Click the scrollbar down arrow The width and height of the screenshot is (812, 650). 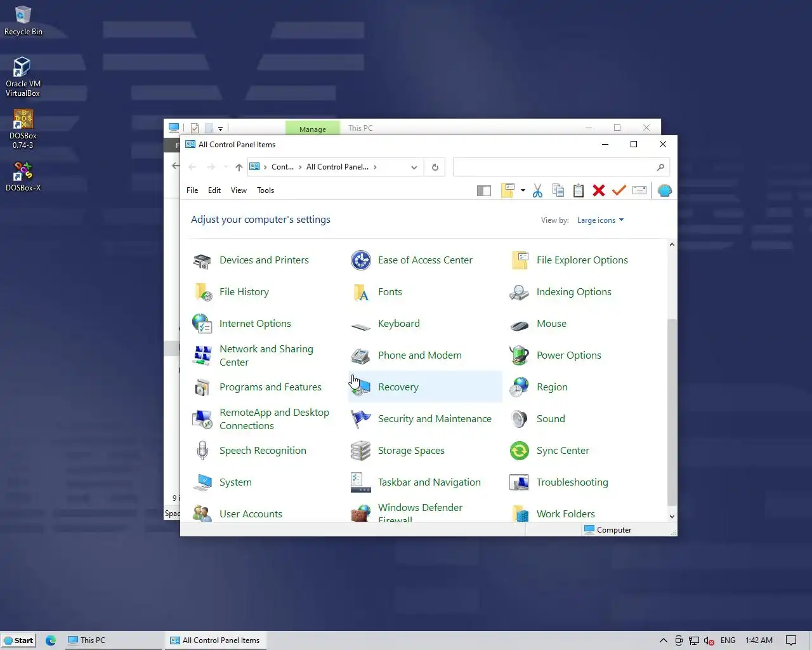coord(672,517)
